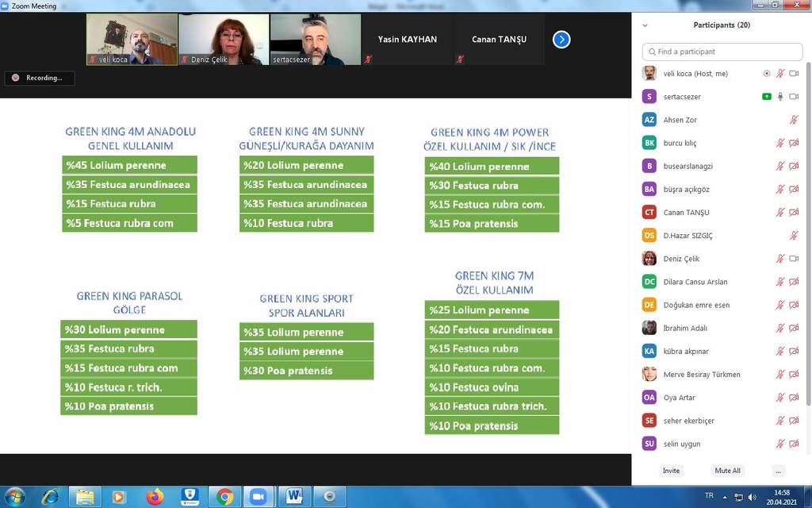The width and height of the screenshot is (812, 508).
Task: Click muted mic icon for busearslanagzi
Action: (x=780, y=166)
